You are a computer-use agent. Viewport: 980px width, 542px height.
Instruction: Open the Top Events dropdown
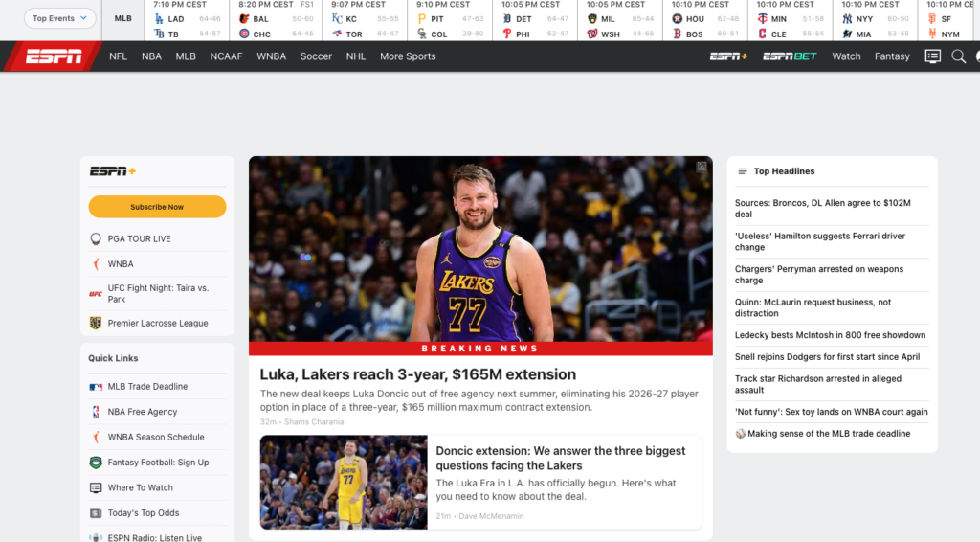click(x=59, y=18)
